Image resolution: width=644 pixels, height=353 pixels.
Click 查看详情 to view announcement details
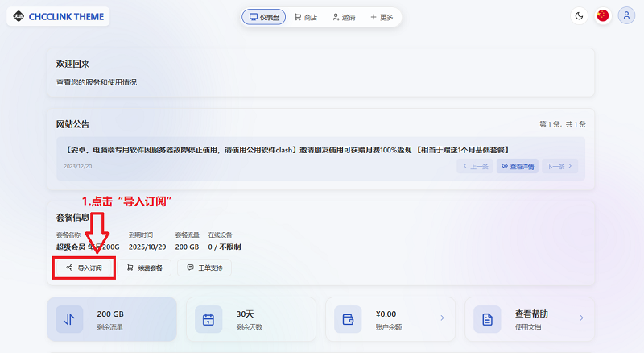click(517, 167)
